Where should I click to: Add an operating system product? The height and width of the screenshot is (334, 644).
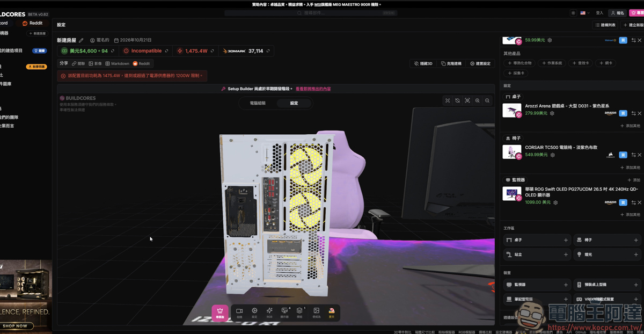pyautogui.click(x=552, y=63)
